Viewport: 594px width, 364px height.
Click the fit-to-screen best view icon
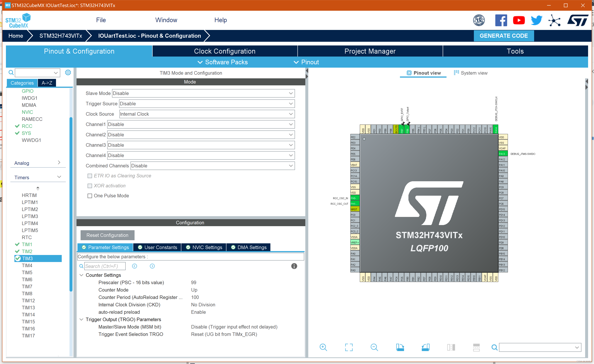[349, 347]
